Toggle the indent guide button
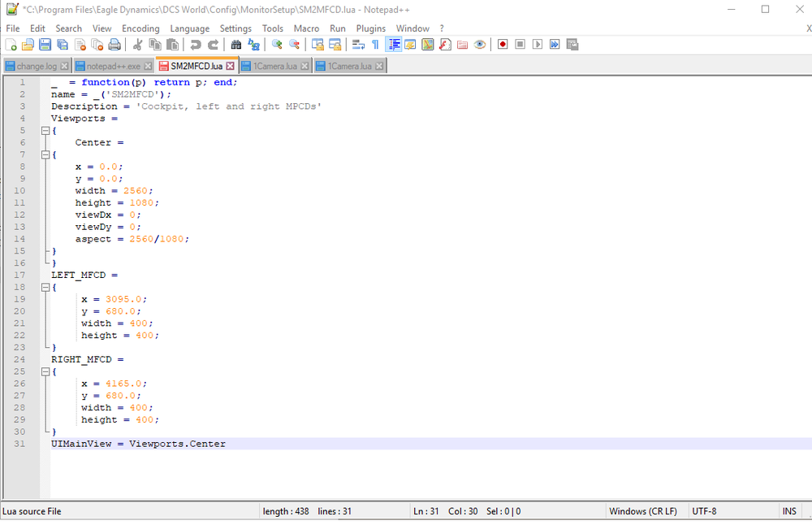This screenshot has width=812, height=525. click(394, 45)
